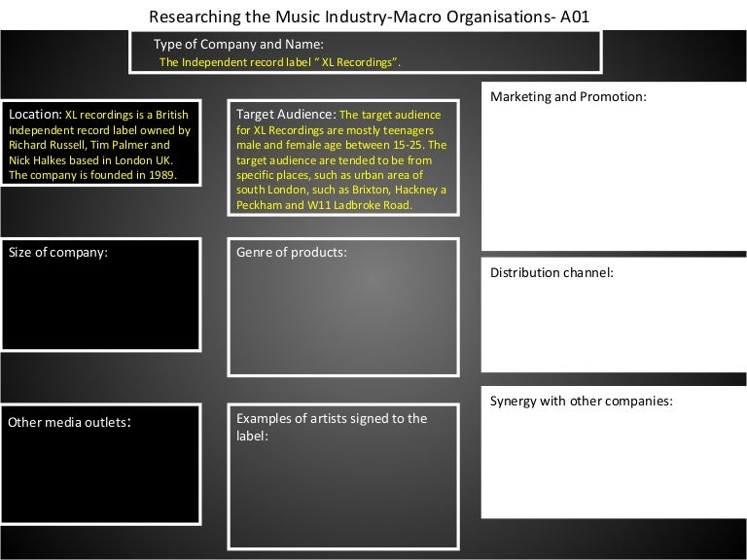
Task: Select the 'Size of company:' label
Action: 57,252
